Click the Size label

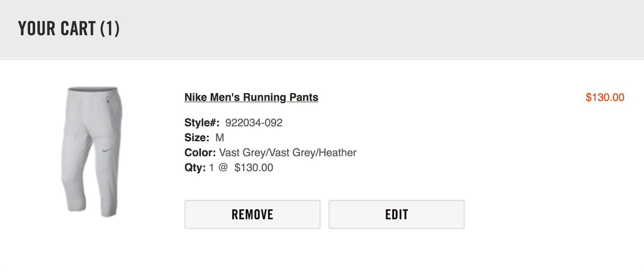point(197,138)
